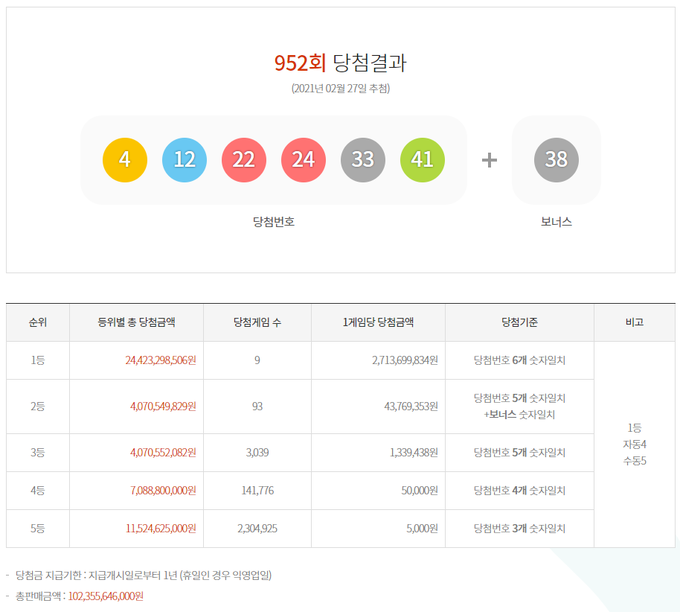Screen dimensions: 680x612
Task: Click the total amount 4,070,549,829원
Action: pos(163,406)
